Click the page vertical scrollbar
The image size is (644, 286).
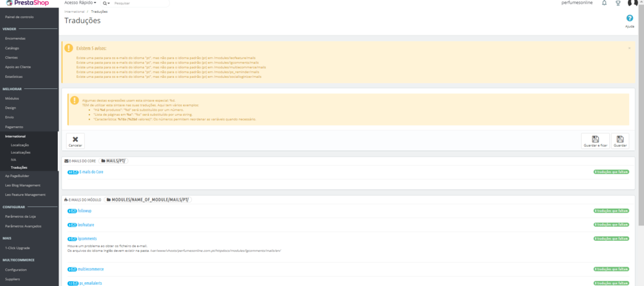click(641, 115)
